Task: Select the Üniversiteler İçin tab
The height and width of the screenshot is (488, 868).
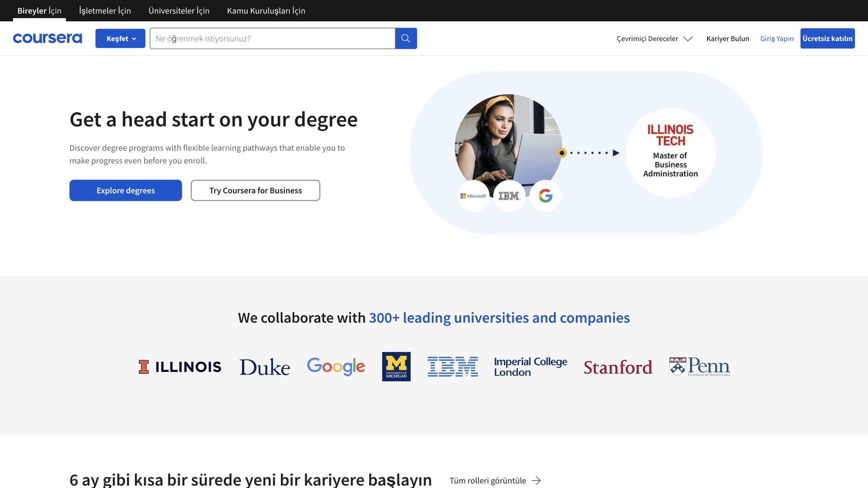Action: click(x=179, y=10)
